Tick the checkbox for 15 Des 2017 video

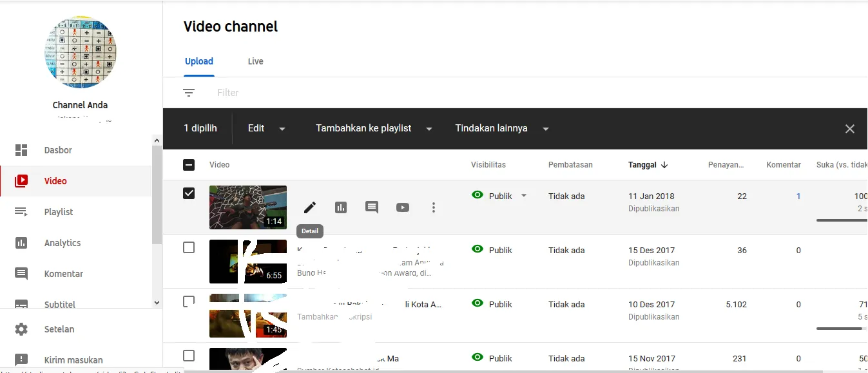(189, 247)
